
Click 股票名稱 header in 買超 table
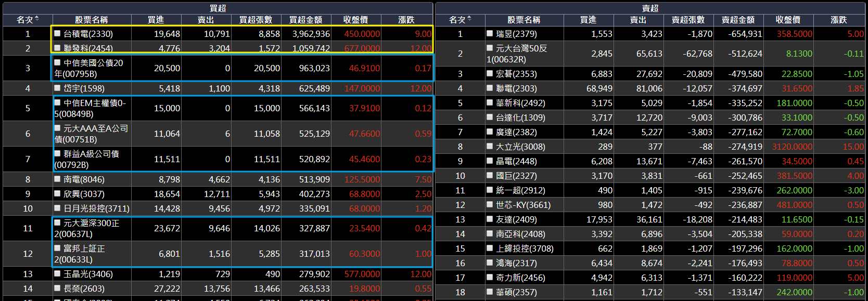tap(92, 20)
